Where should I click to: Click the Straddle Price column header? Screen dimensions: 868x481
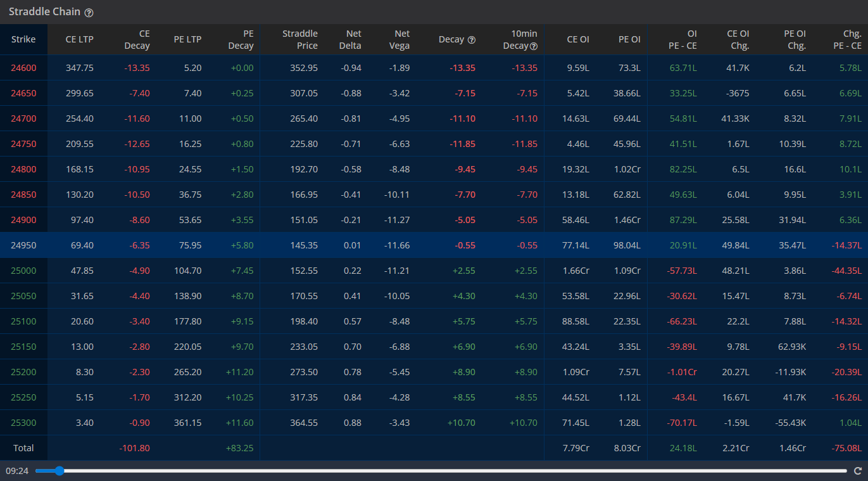click(300, 39)
